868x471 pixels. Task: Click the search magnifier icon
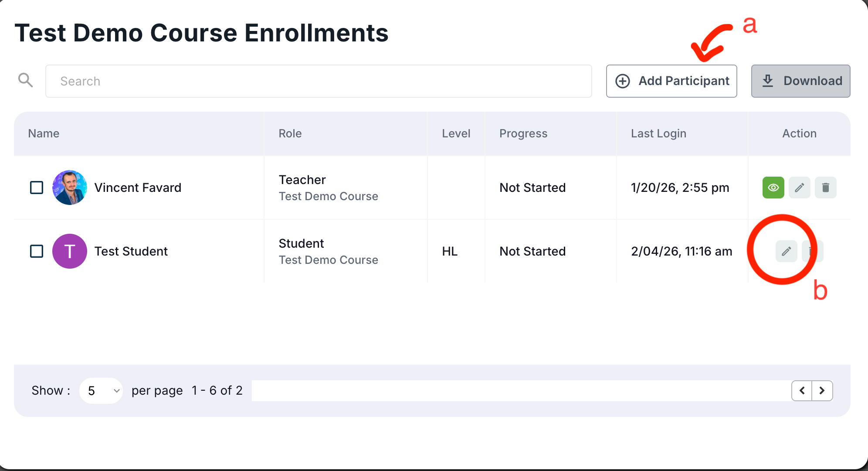tap(25, 80)
